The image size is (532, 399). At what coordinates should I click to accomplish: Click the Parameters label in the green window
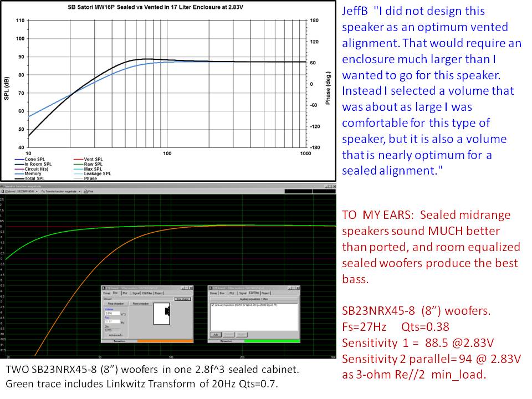226,341
